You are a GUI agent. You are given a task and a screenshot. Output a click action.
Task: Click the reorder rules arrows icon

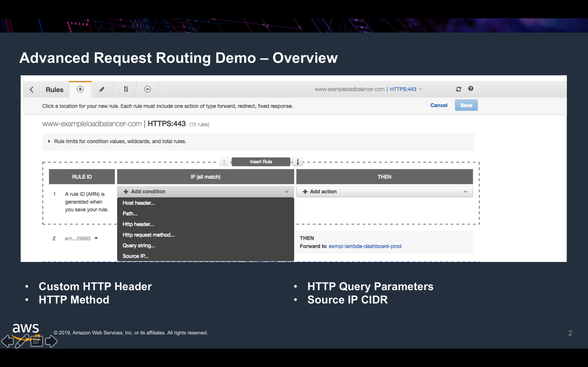coord(126,89)
